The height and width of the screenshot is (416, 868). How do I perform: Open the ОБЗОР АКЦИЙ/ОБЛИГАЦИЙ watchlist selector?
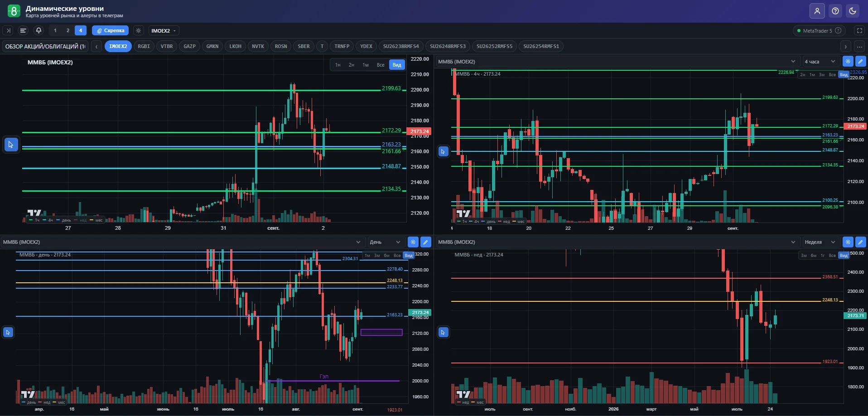coord(45,46)
